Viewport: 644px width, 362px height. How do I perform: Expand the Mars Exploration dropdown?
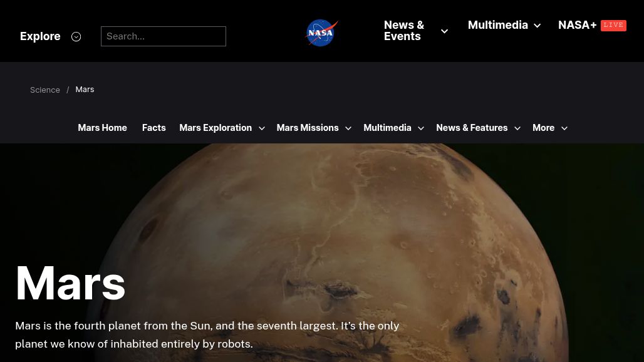[262, 128]
